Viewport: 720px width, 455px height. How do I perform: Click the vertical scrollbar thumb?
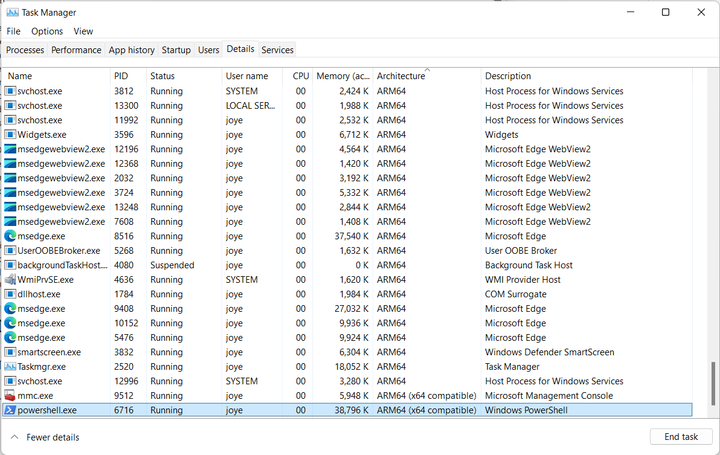click(713, 384)
